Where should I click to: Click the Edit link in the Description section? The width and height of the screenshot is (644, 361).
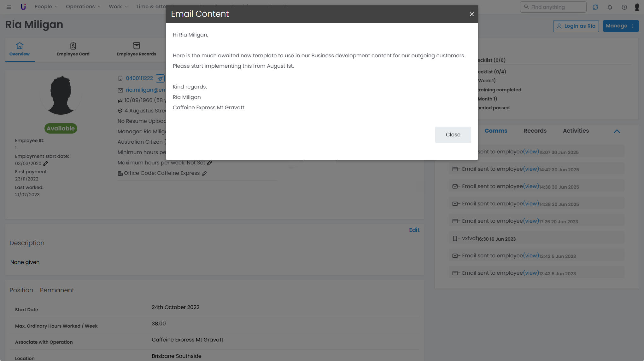pos(414,230)
